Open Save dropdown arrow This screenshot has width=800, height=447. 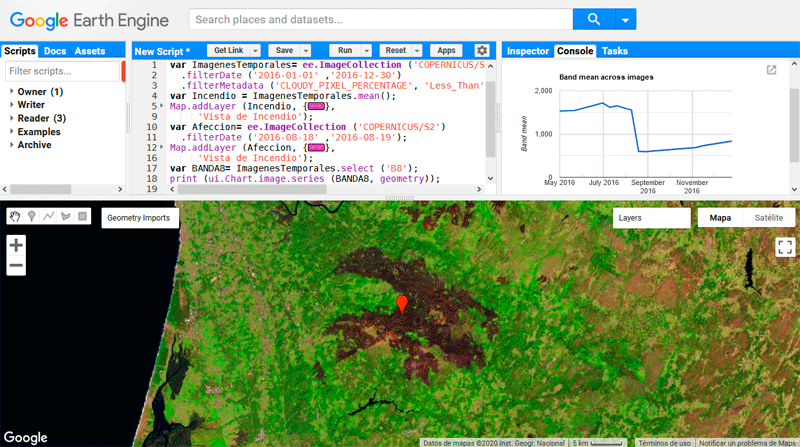click(x=306, y=51)
